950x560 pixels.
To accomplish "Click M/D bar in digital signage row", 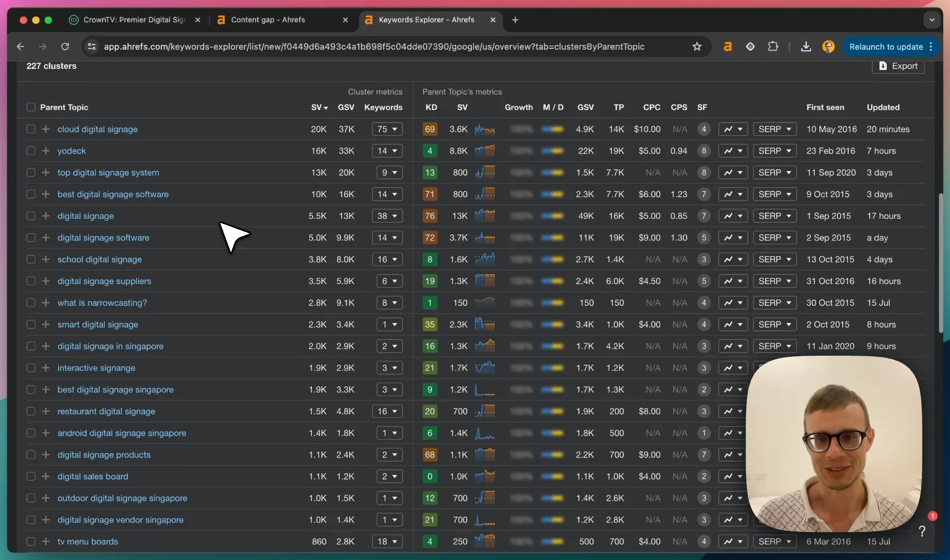I will [552, 216].
